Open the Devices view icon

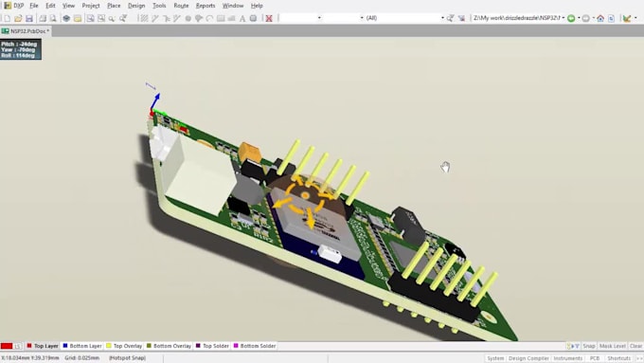(x=66, y=18)
